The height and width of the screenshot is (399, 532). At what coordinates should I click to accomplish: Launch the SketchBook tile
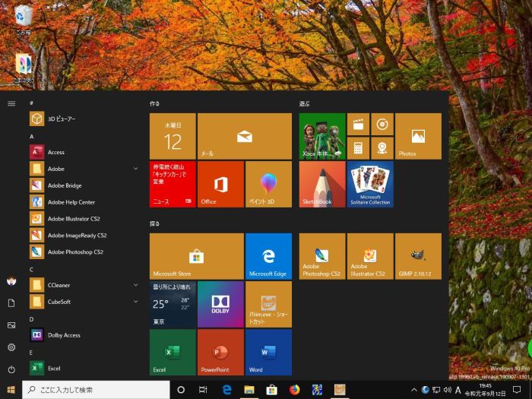[322, 184]
